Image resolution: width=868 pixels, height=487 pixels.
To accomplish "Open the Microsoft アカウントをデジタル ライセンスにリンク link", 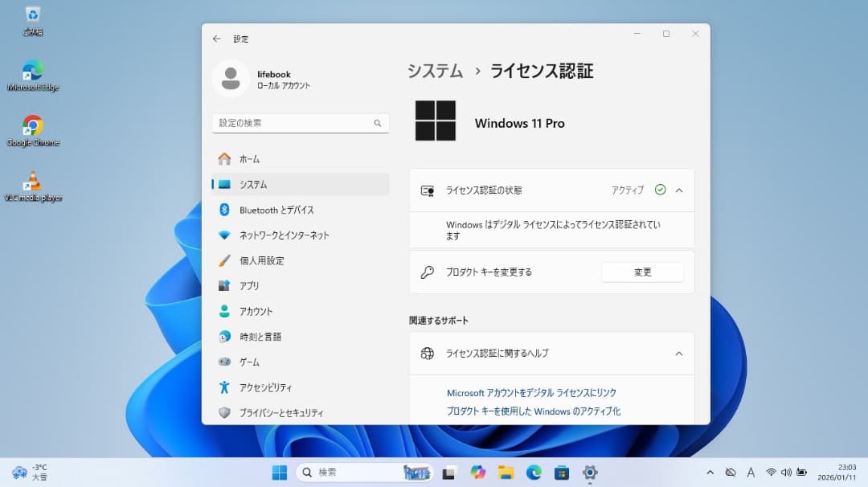I will (530, 392).
